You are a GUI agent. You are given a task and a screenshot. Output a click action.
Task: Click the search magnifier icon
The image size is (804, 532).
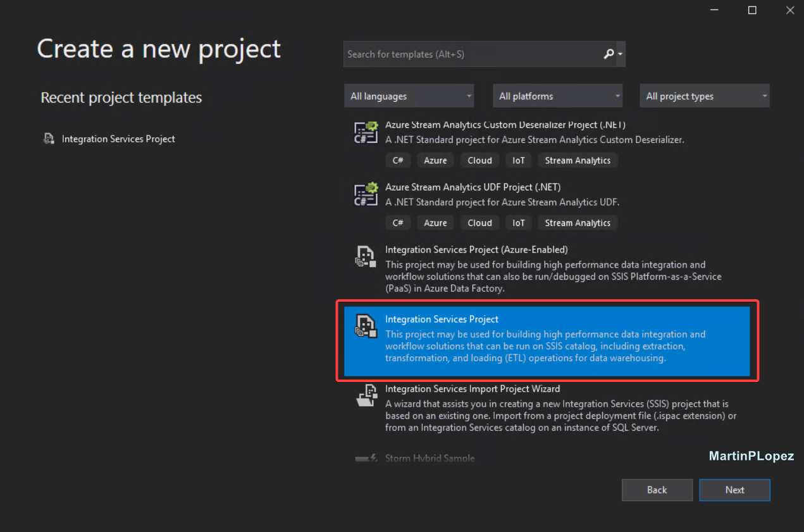(x=609, y=54)
